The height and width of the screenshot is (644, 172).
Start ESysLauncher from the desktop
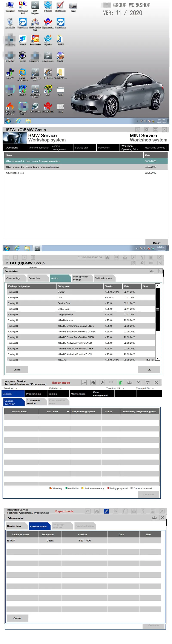48,23
